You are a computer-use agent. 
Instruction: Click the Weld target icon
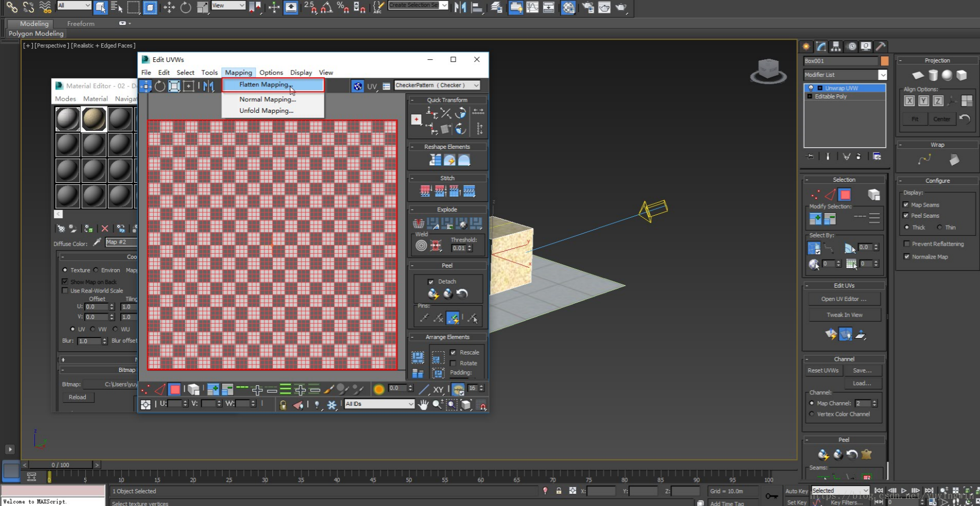(x=421, y=245)
